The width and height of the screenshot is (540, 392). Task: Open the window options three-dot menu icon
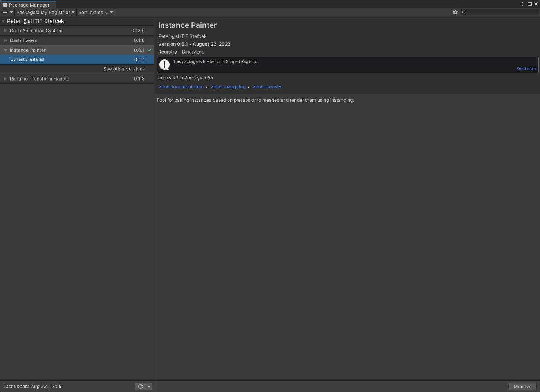pyautogui.click(x=523, y=4)
